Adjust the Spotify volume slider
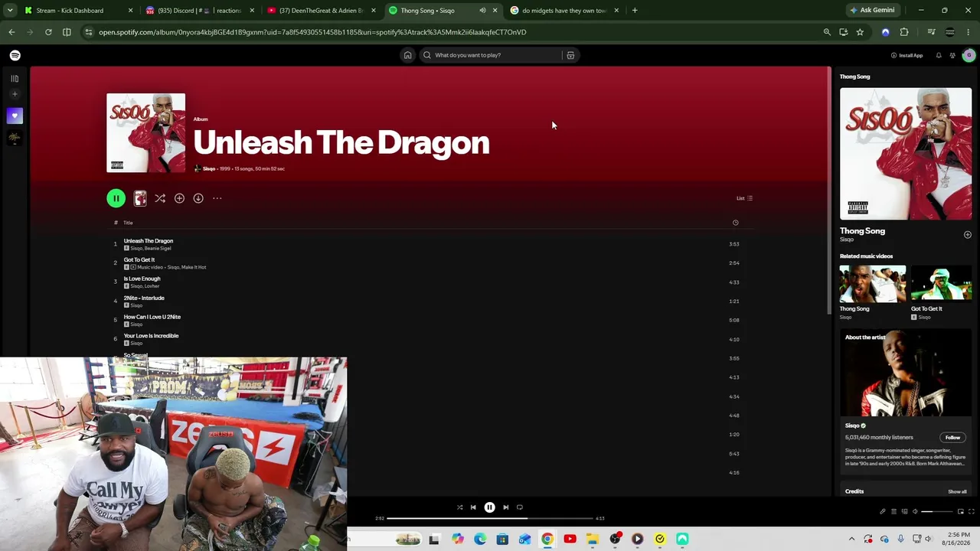Viewport: 980px width, 551px height. click(936, 511)
